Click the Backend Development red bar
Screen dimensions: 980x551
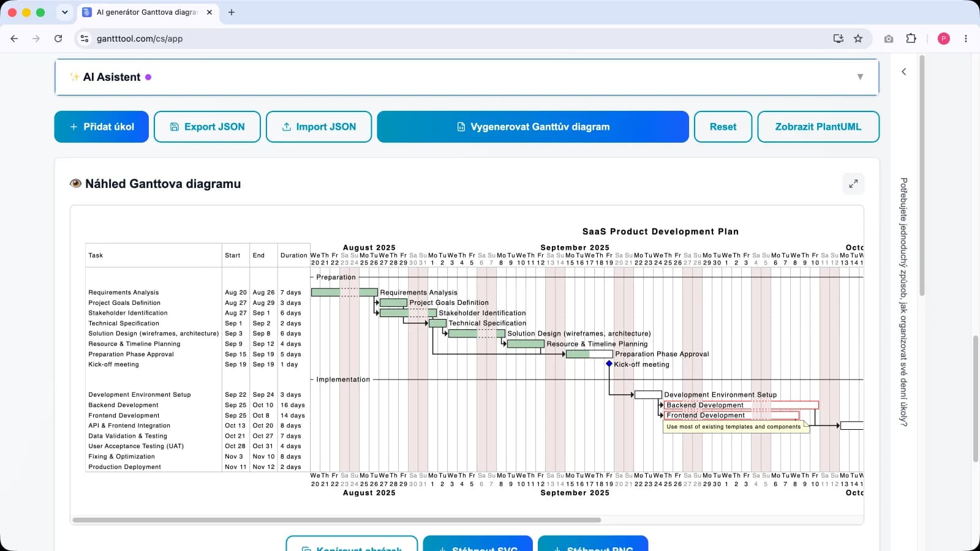tap(741, 405)
